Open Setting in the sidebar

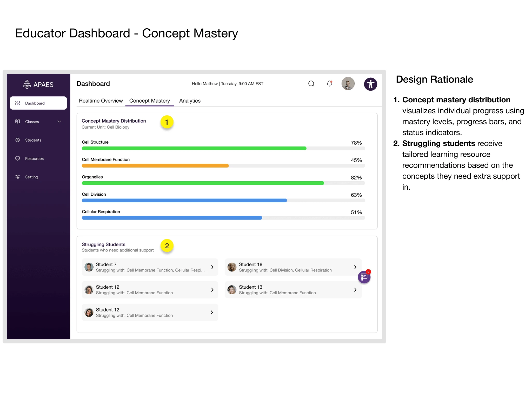coord(31,177)
